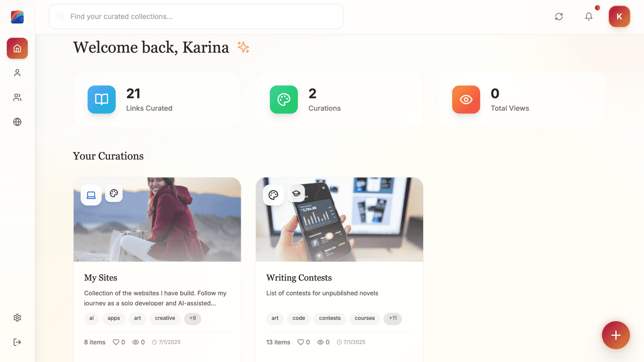Log out using the sidebar exit icon

tap(17, 342)
